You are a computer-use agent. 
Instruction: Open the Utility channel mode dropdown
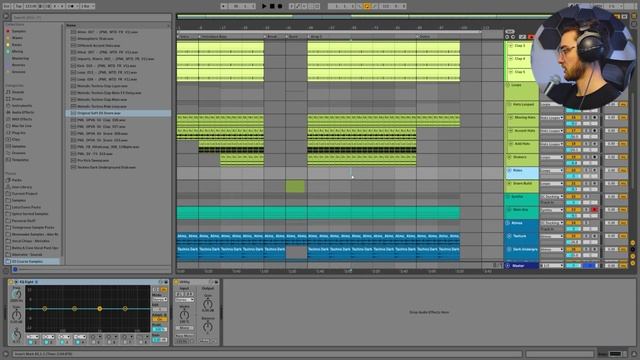point(184,300)
